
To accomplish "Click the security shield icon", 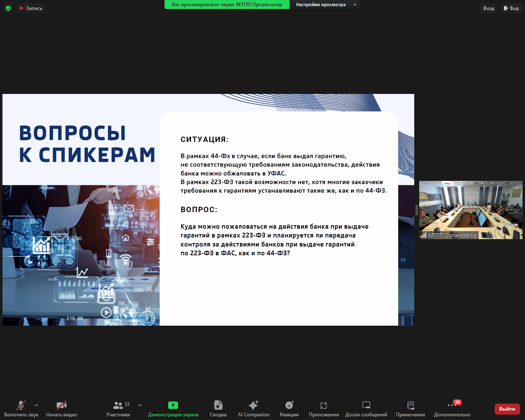I will click(x=8, y=8).
